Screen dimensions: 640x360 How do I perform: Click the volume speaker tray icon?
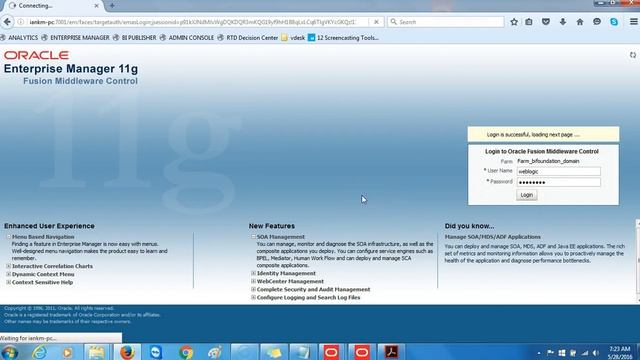[596, 353]
